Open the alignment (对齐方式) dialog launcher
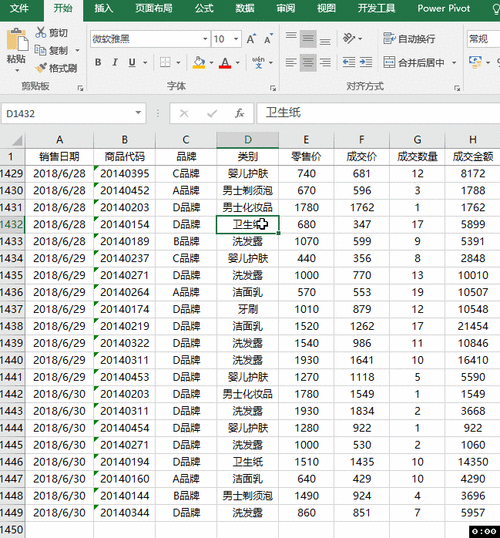This screenshot has width=500, height=538. [457, 88]
